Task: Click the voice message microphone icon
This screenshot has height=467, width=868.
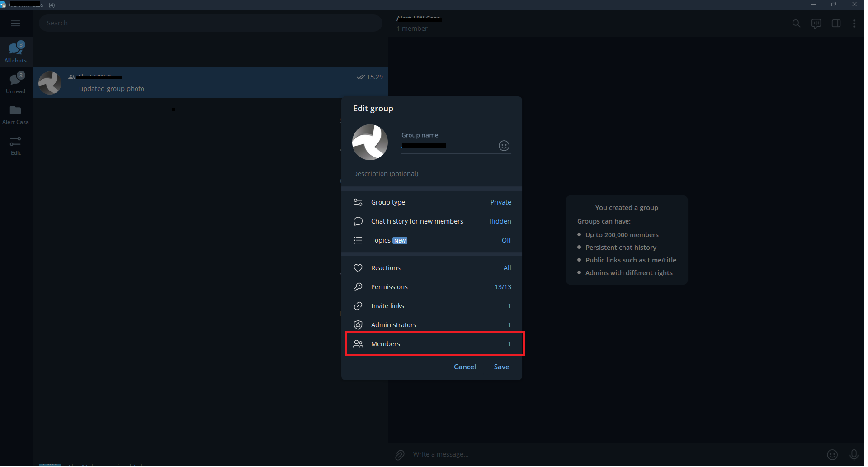Action: pyautogui.click(x=854, y=455)
